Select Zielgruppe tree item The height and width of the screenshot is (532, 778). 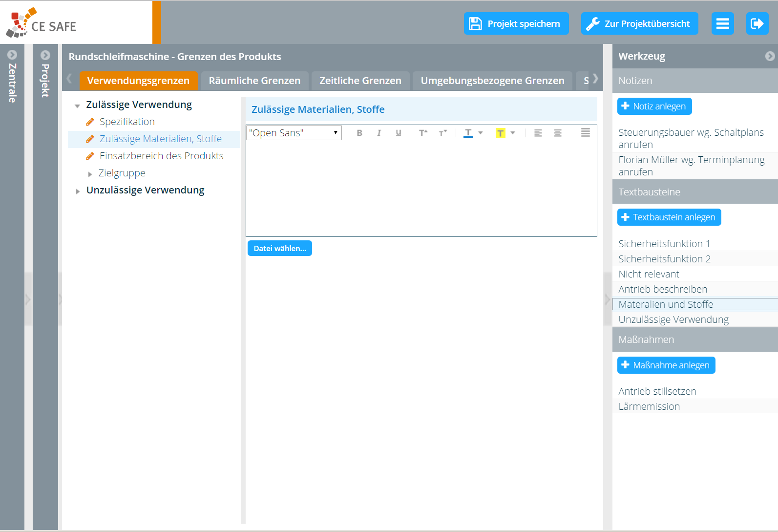tap(122, 173)
